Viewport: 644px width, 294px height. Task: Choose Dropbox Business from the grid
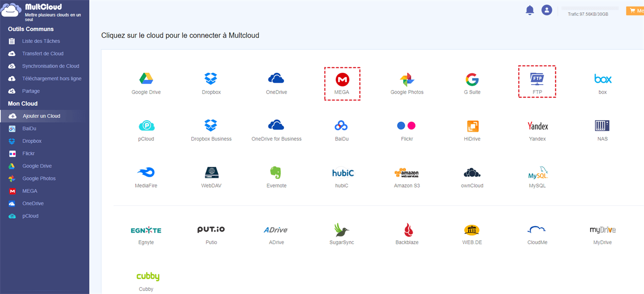211,125
